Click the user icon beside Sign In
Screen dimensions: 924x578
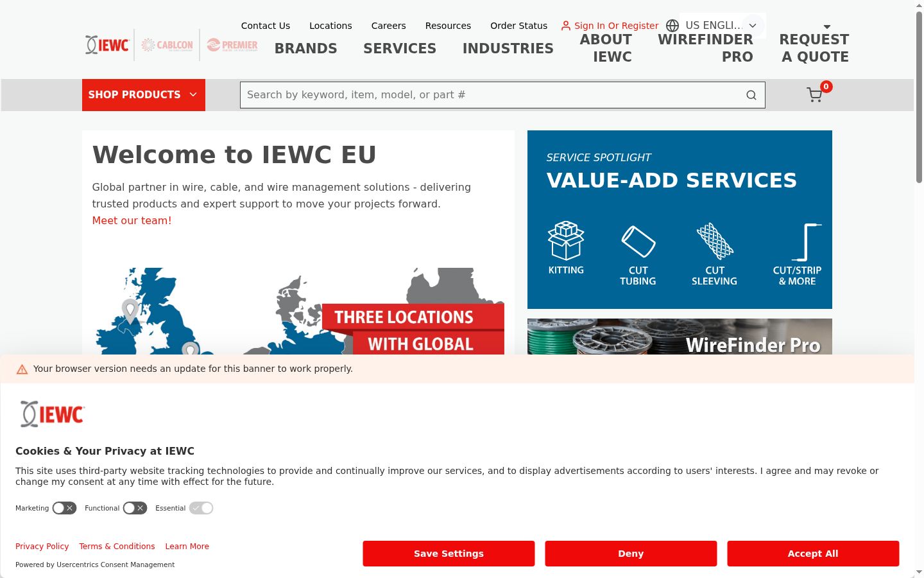pyautogui.click(x=566, y=26)
